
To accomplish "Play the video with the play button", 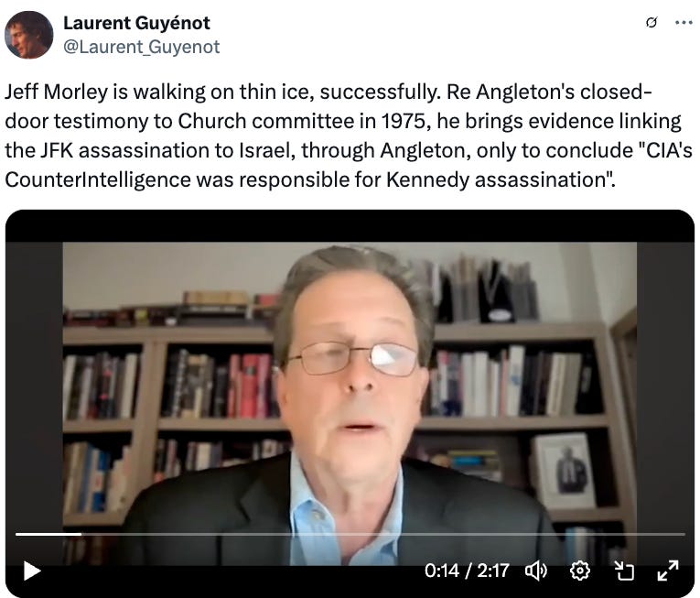I will 32,571.
